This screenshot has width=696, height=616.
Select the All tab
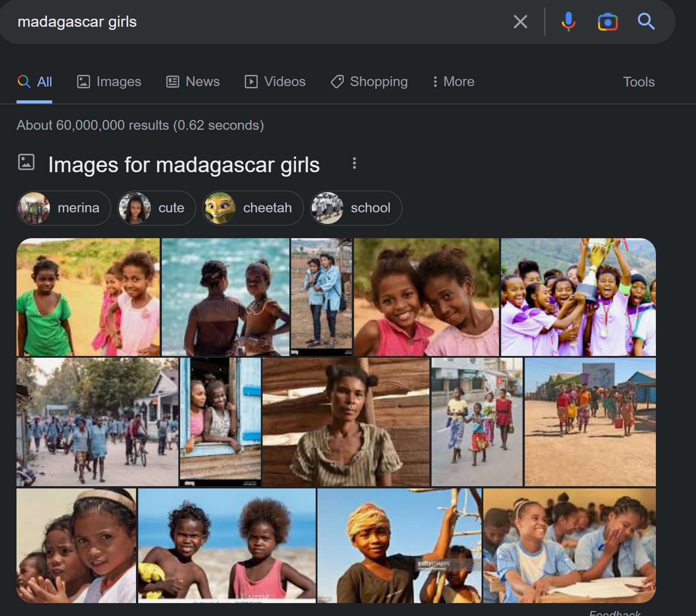[35, 82]
